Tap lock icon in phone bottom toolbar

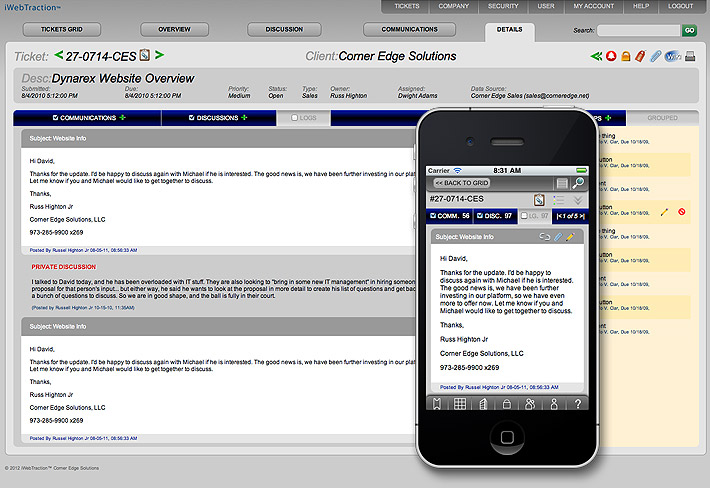pos(507,404)
